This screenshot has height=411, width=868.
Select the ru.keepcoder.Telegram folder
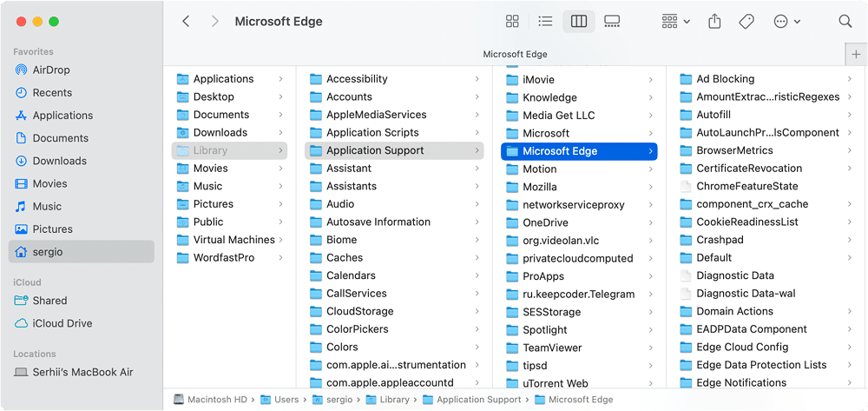(579, 294)
